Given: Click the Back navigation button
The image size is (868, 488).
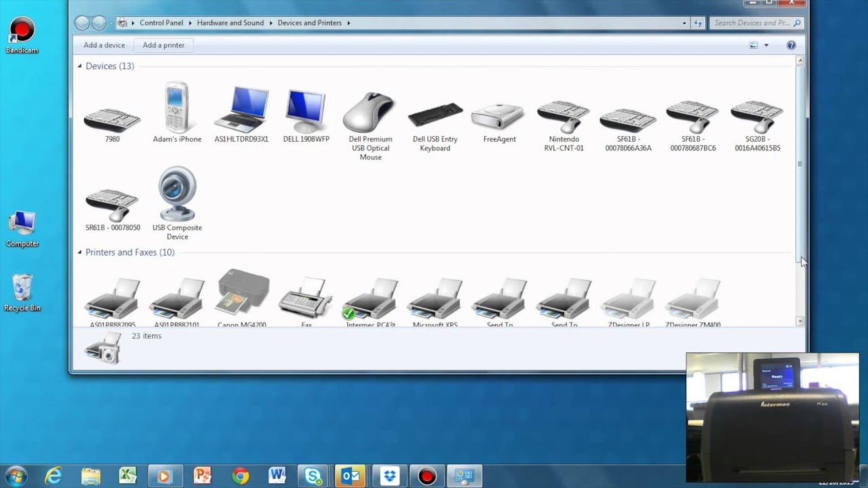Looking at the screenshot, I should pyautogui.click(x=82, y=23).
